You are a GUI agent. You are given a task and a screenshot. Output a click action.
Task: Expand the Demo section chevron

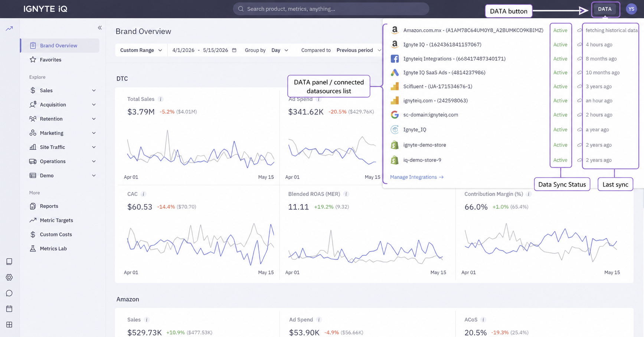(x=94, y=175)
